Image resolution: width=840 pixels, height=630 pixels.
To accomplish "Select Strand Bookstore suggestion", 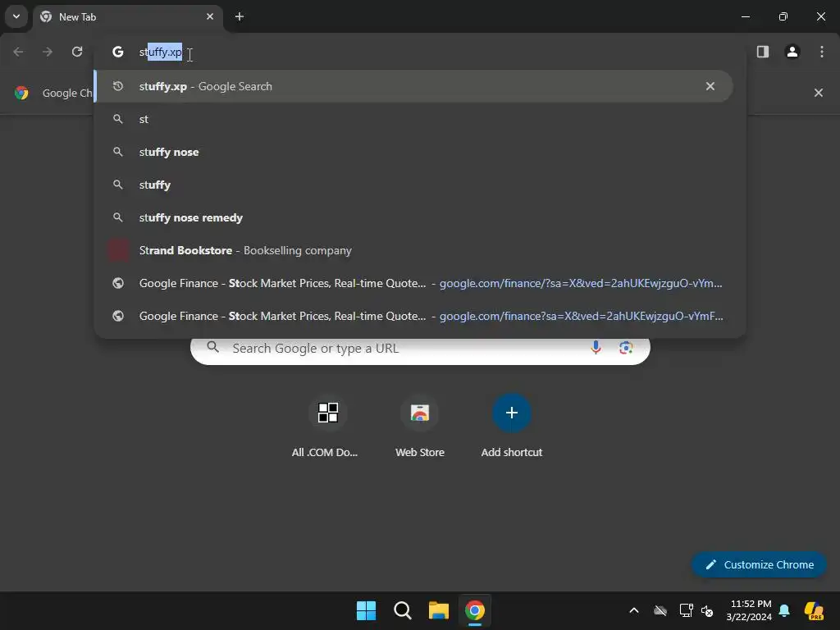I will pyautogui.click(x=420, y=250).
